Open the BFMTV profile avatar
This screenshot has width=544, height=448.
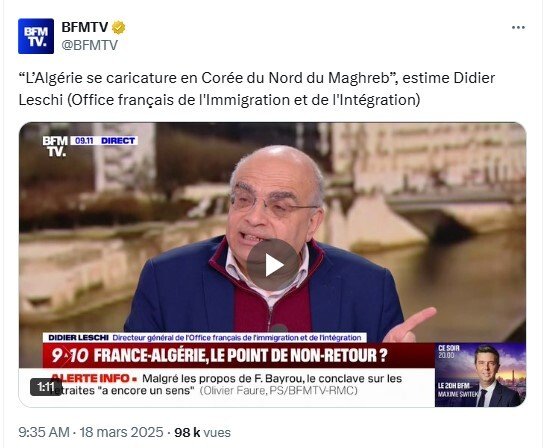coord(36,36)
